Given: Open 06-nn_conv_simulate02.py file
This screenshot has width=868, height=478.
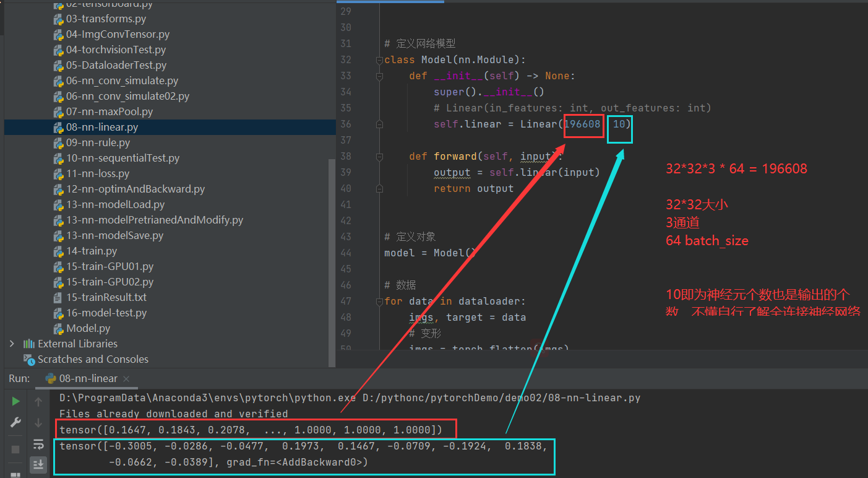Looking at the screenshot, I should 127,96.
